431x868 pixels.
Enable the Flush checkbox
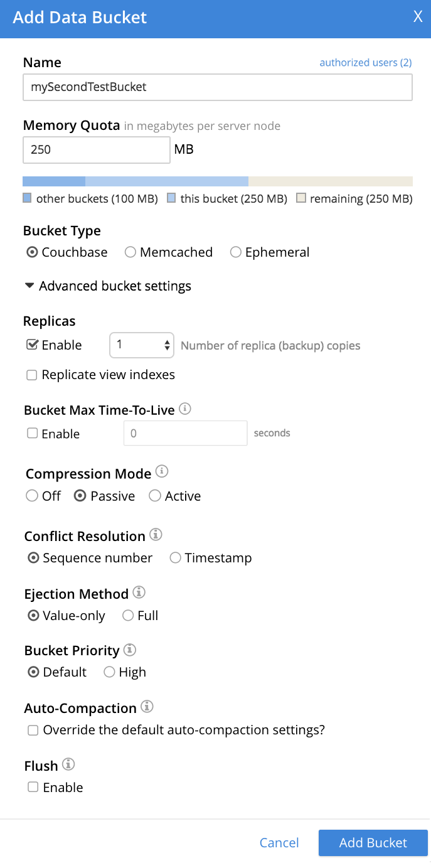coord(33,787)
